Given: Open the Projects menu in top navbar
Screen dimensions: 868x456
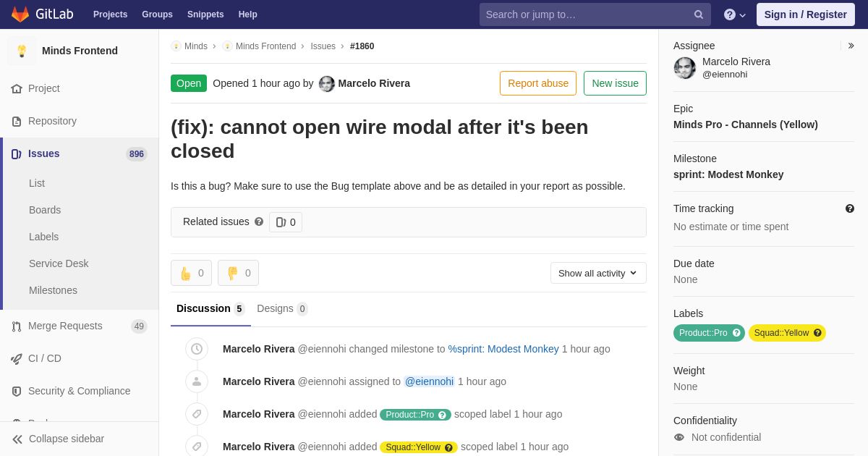Looking at the screenshot, I should [110, 14].
